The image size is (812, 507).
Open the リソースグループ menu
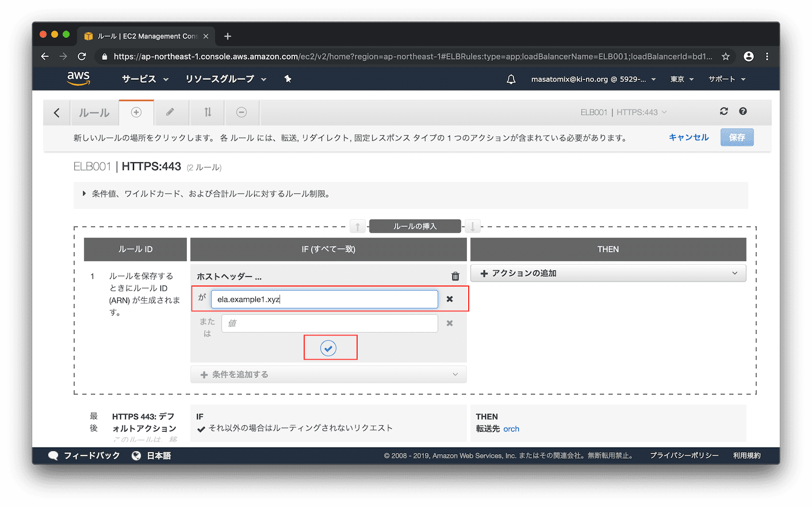(x=226, y=79)
